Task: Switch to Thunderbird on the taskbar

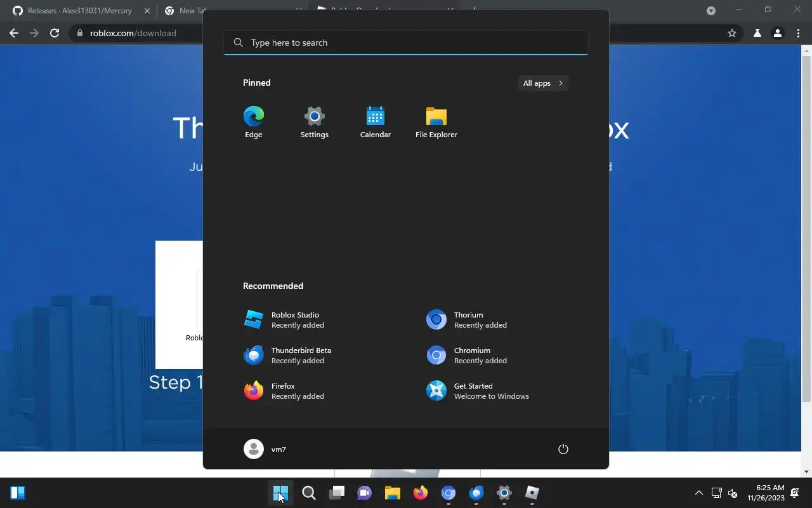Action: (476, 493)
